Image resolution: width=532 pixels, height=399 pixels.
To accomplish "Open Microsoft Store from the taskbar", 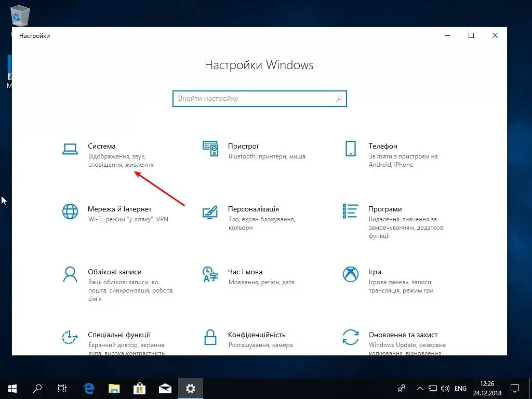I will 139,389.
